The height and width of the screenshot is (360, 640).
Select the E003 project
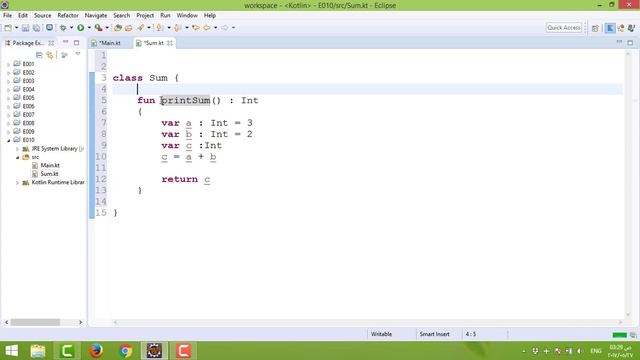pos(28,81)
